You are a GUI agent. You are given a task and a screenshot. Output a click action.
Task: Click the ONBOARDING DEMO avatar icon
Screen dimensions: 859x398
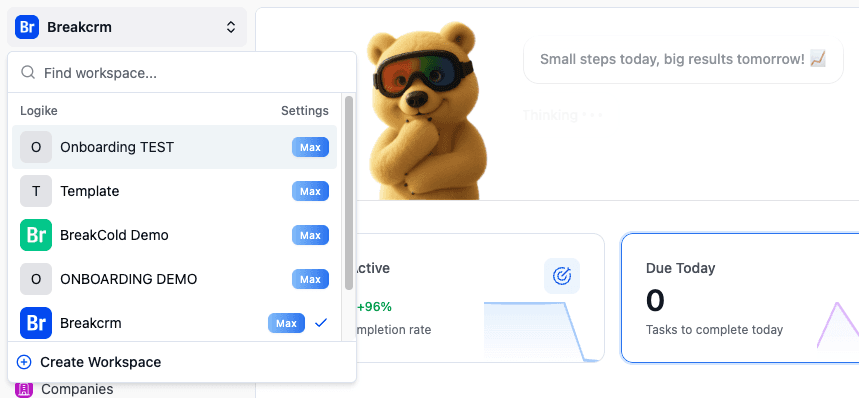tap(36, 279)
